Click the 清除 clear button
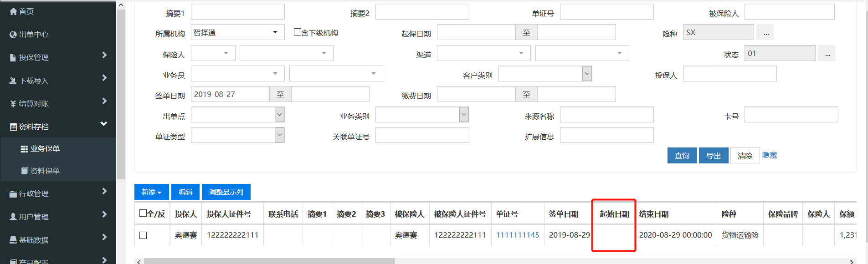 745,156
